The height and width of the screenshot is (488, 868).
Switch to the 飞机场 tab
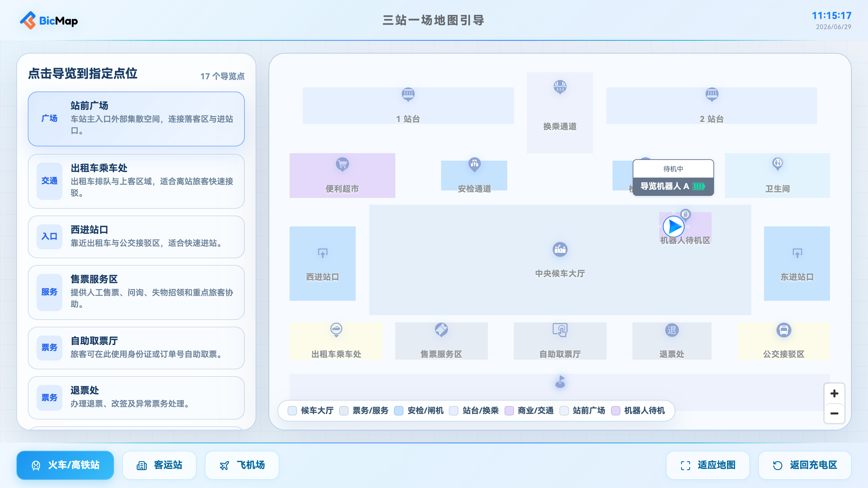(x=242, y=465)
